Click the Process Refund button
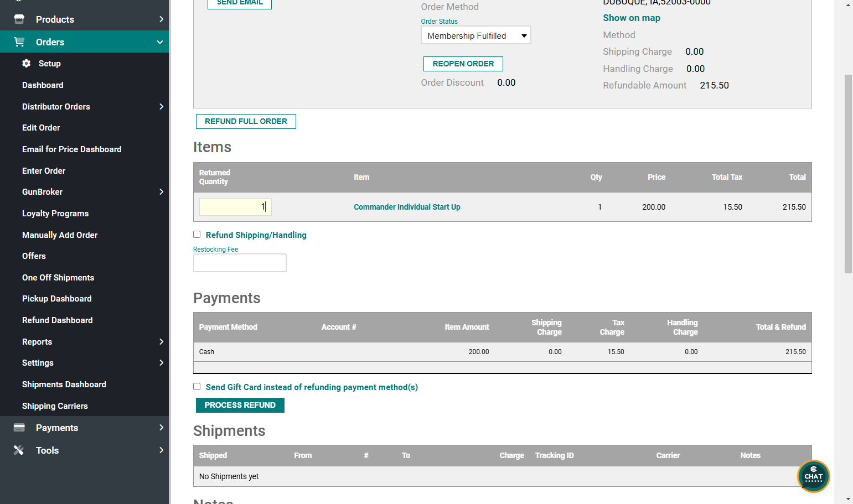853x504 pixels. tap(240, 405)
